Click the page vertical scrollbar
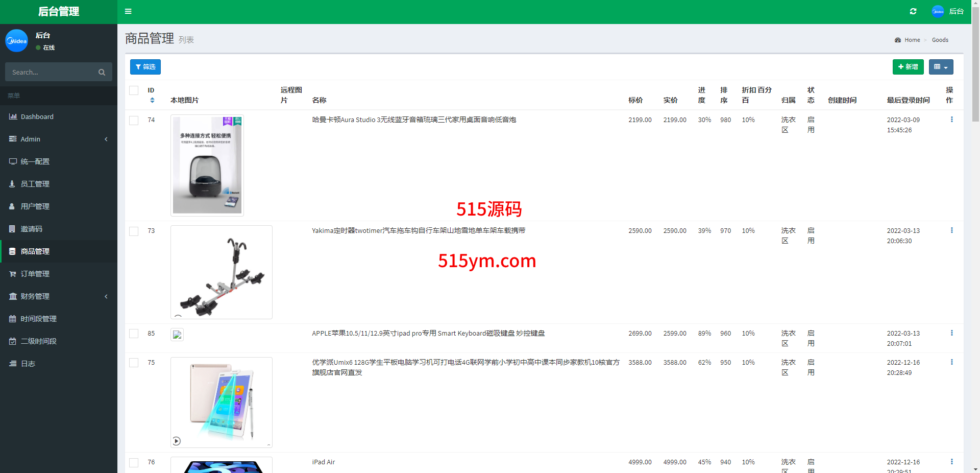Screen dimensions: 980x473 (975, 204)
